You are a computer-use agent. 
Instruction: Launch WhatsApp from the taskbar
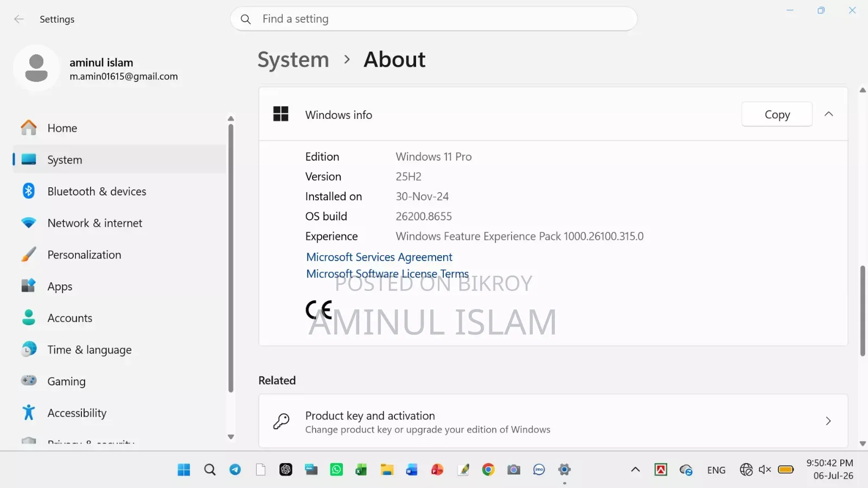[336, 470]
